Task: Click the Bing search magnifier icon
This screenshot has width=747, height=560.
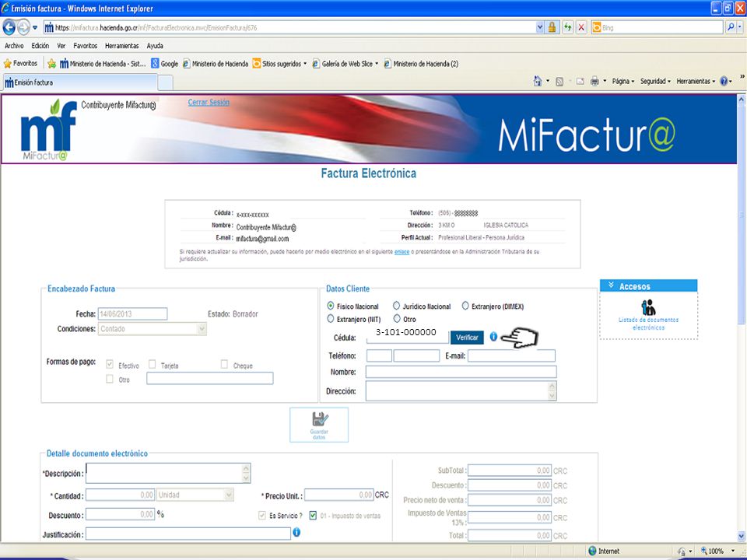Action: coord(731,27)
